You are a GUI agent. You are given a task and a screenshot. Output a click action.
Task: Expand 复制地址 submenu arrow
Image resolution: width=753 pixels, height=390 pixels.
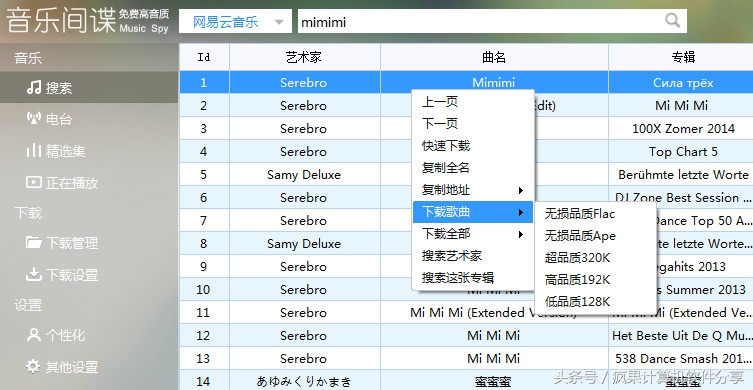click(521, 190)
